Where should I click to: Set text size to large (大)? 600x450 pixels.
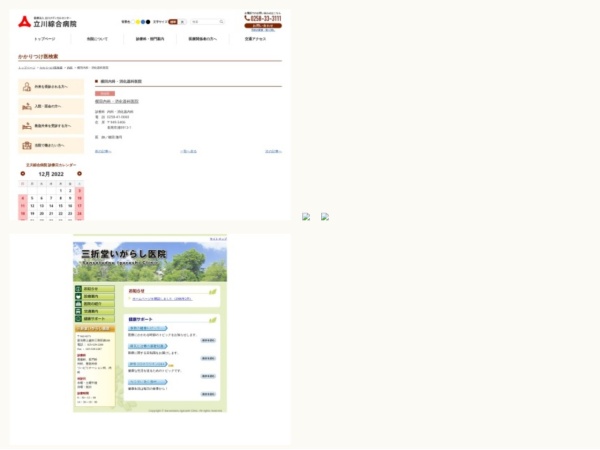[183, 22]
